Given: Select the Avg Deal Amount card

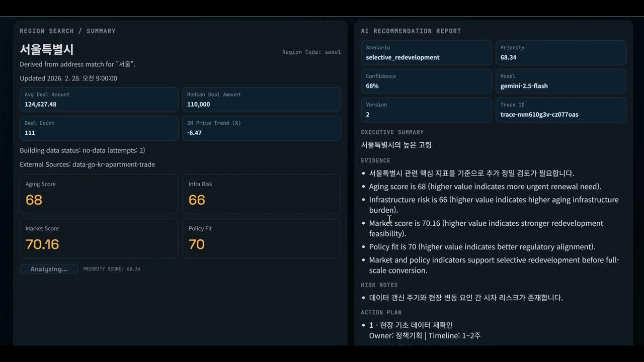Looking at the screenshot, I should coord(99,100).
